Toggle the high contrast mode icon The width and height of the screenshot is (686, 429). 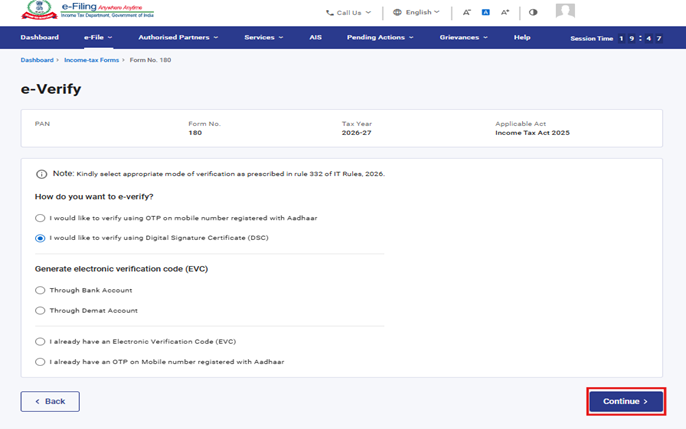pyautogui.click(x=533, y=13)
